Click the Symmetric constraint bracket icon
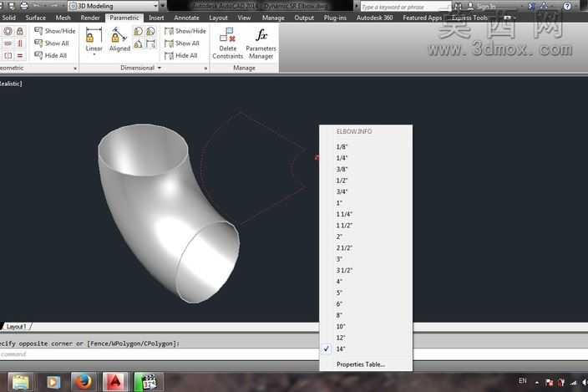Screen dimensions: 588x392 pyautogui.click(x=8, y=56)
